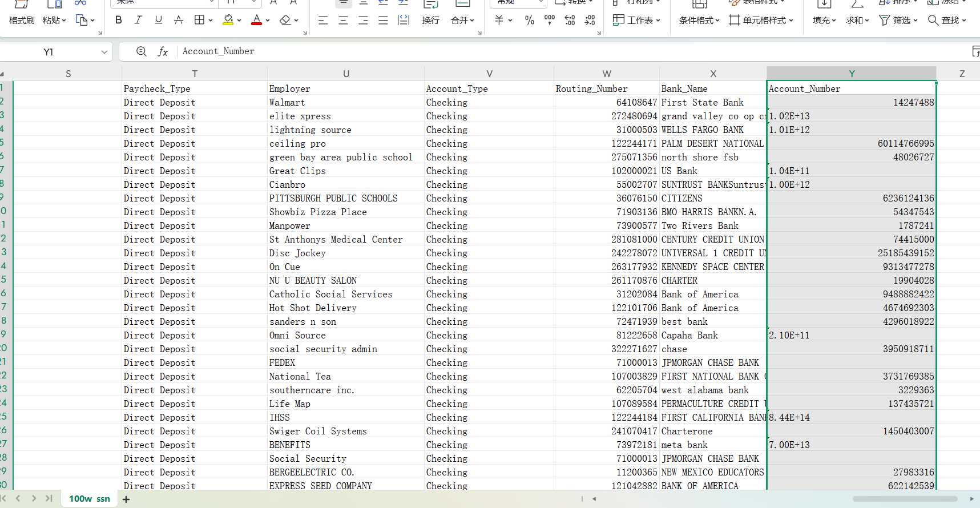Screen dimensions: 980x508
Task: Open the Sum (求和) menu
Action: click(x=857, y=21)
